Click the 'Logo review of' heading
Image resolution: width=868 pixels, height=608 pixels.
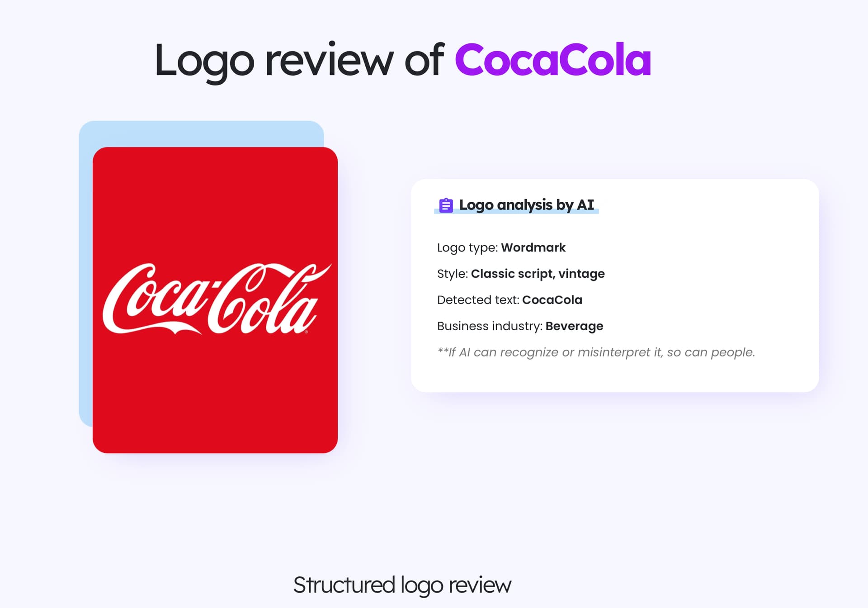coord(299,61)
